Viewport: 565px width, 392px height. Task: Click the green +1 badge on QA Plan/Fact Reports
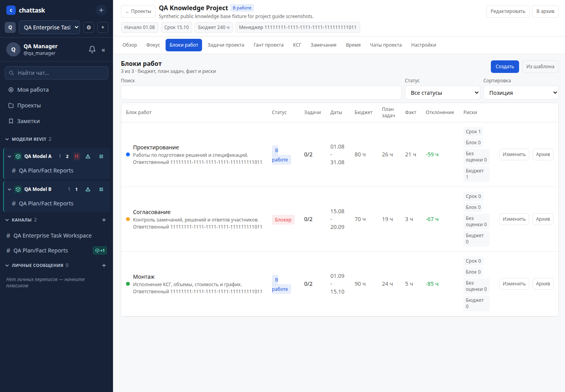(100, 250)
